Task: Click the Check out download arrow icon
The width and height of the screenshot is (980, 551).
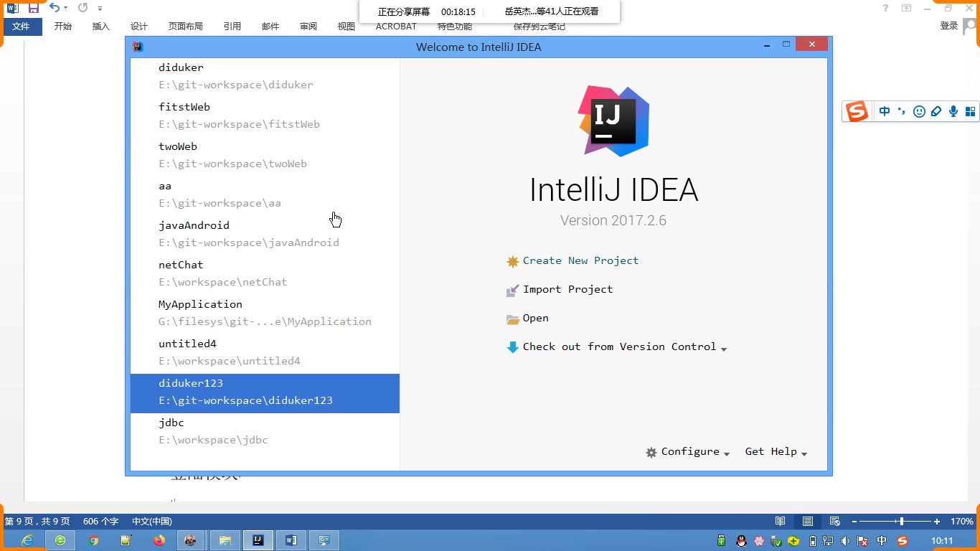Action: [512, 347]
